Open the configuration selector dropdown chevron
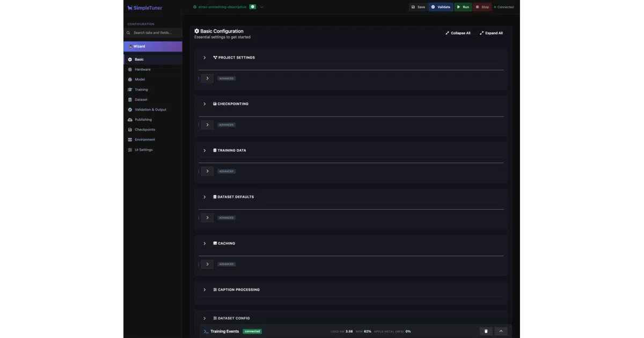The height and width of the screenshot is (338, 644). (262, 7)
